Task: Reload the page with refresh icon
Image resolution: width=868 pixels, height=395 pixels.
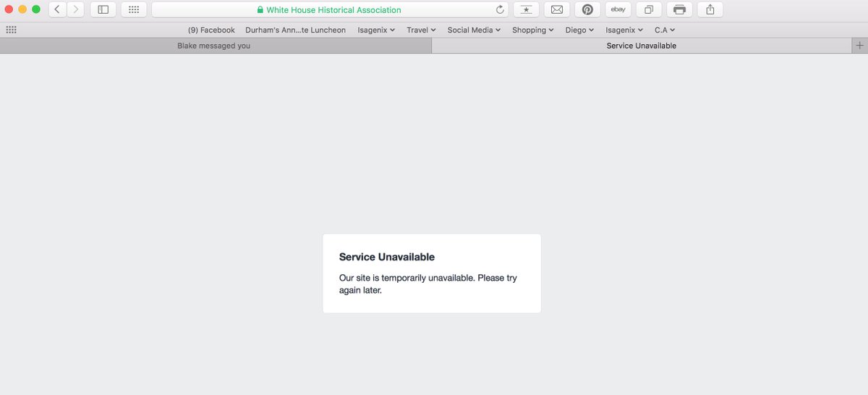Action: tap(500, 10)
